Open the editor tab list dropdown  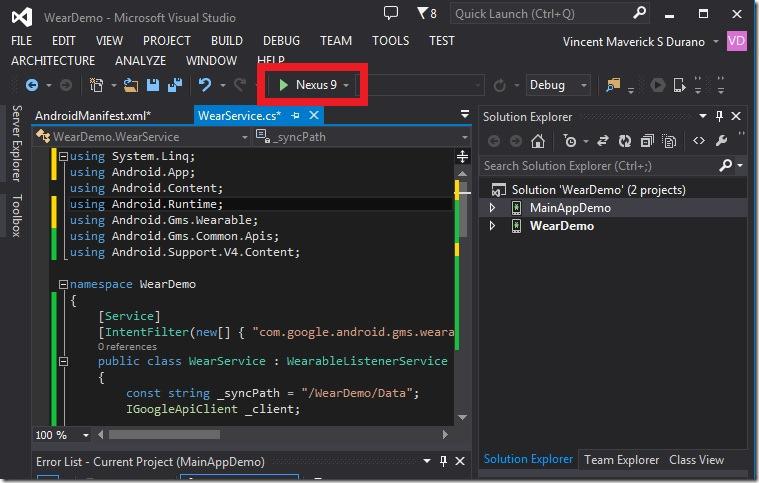[465, 114]
